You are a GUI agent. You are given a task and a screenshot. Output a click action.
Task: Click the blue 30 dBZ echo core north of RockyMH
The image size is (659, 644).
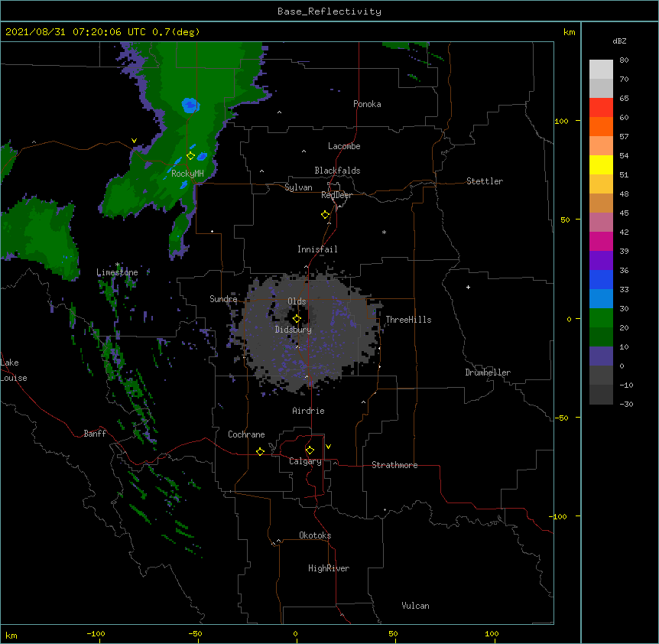coord(190,105)
